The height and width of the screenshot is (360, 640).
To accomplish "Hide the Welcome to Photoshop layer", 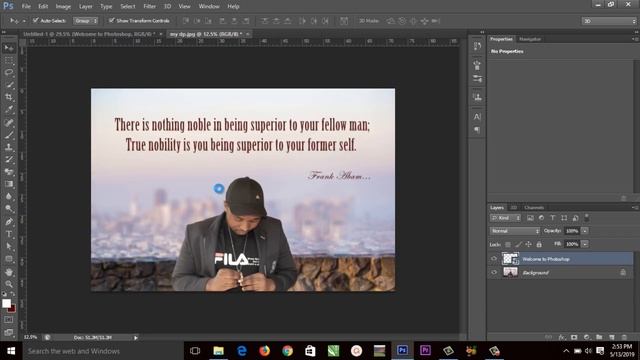I will 494,259.
